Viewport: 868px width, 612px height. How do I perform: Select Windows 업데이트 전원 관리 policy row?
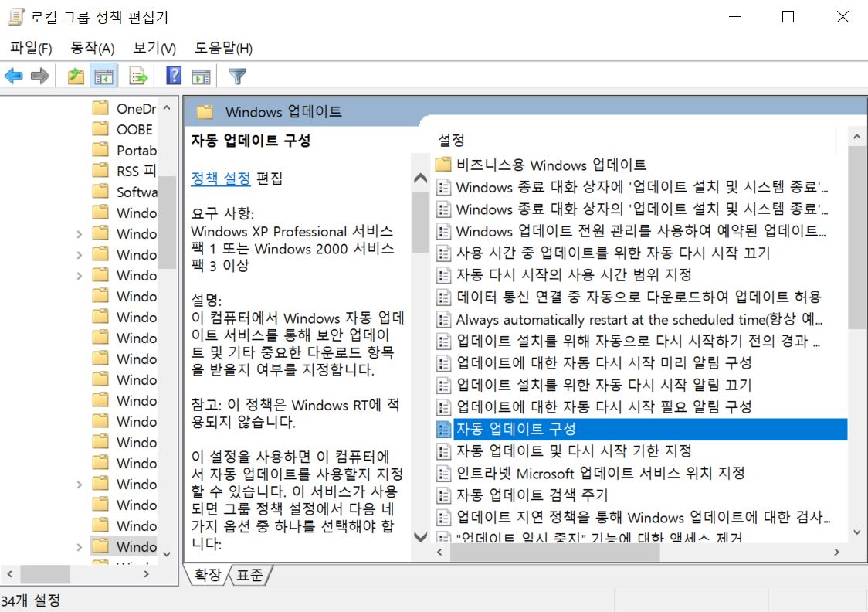coord(642,231)
